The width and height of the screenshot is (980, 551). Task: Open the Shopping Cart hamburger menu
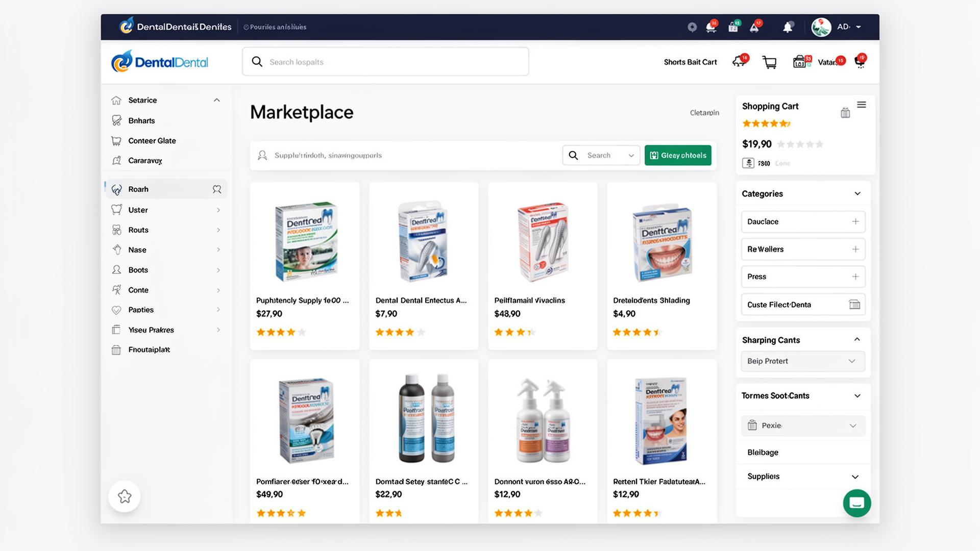862,105
